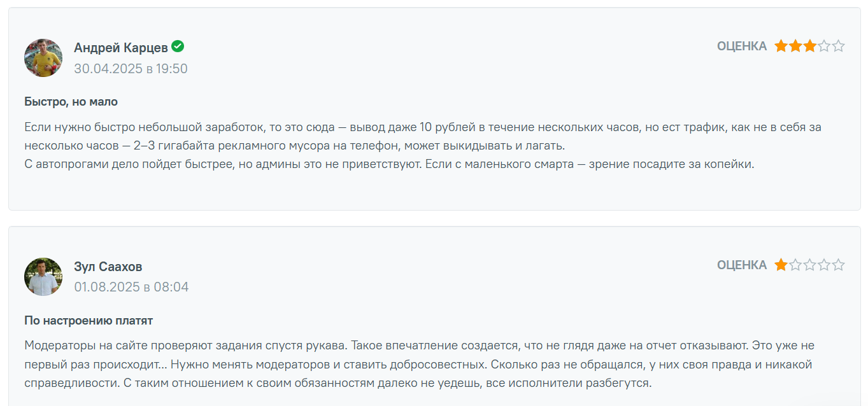The width and height of the screenshot is (868, 406).
Task: Click the review title "Быстро, но мало"
Action: click(x=71, y=102)
